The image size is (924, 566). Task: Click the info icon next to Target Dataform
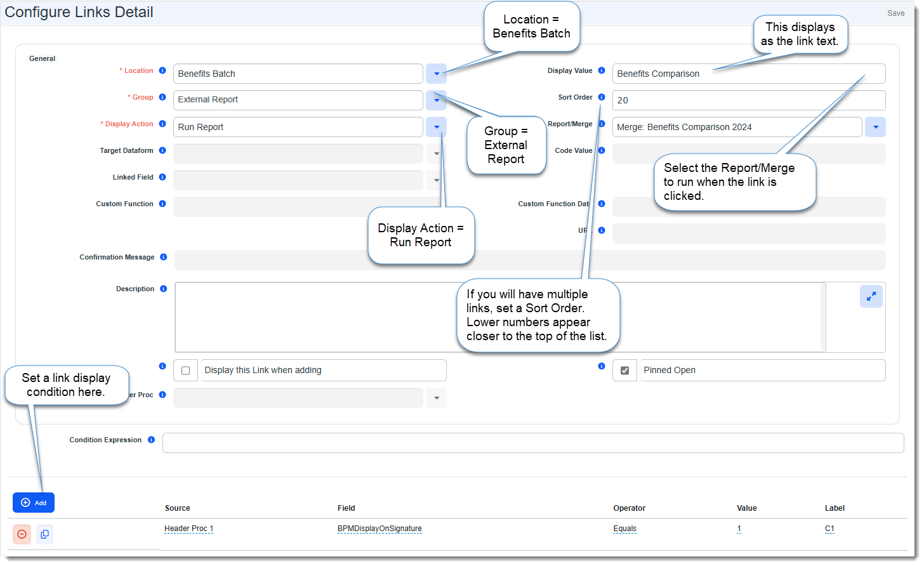coord(162,150)
